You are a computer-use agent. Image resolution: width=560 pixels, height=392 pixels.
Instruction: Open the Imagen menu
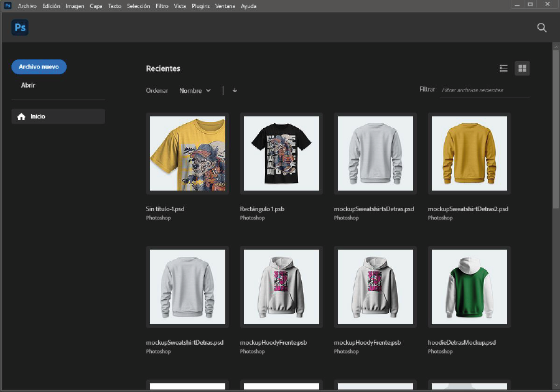pos(75,6)
